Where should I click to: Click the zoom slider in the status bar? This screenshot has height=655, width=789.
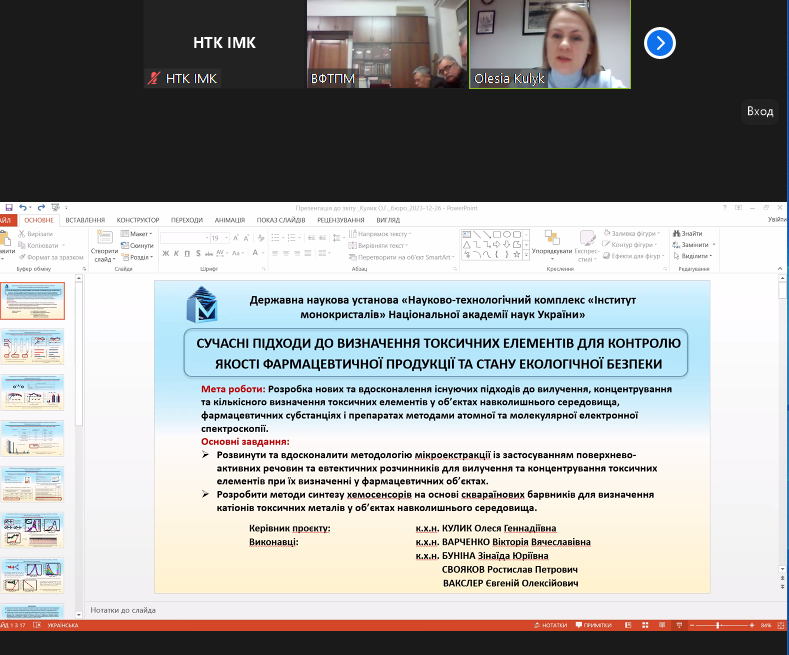coord(720,625)
